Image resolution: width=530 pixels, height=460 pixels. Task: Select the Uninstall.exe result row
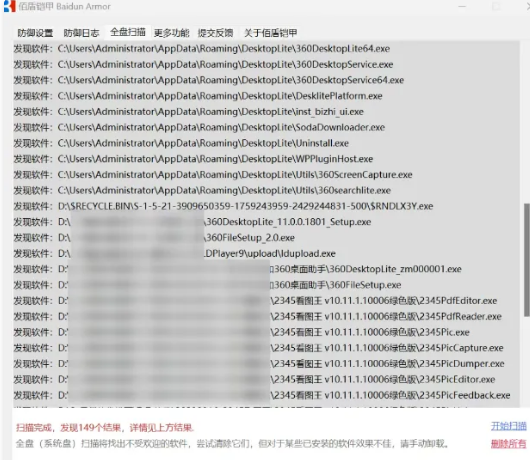coord(266,143)
